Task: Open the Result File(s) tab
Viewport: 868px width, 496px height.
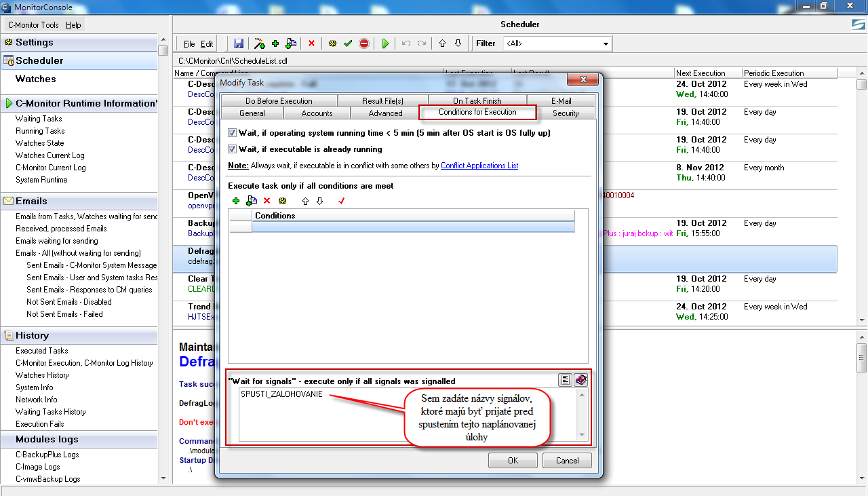Action: [x=382, y=101]
